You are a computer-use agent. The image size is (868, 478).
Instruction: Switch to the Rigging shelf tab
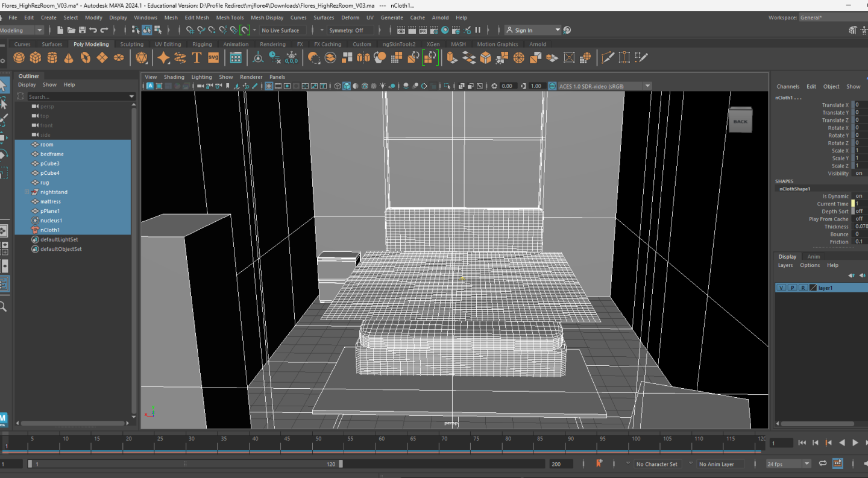pos(202,44)
